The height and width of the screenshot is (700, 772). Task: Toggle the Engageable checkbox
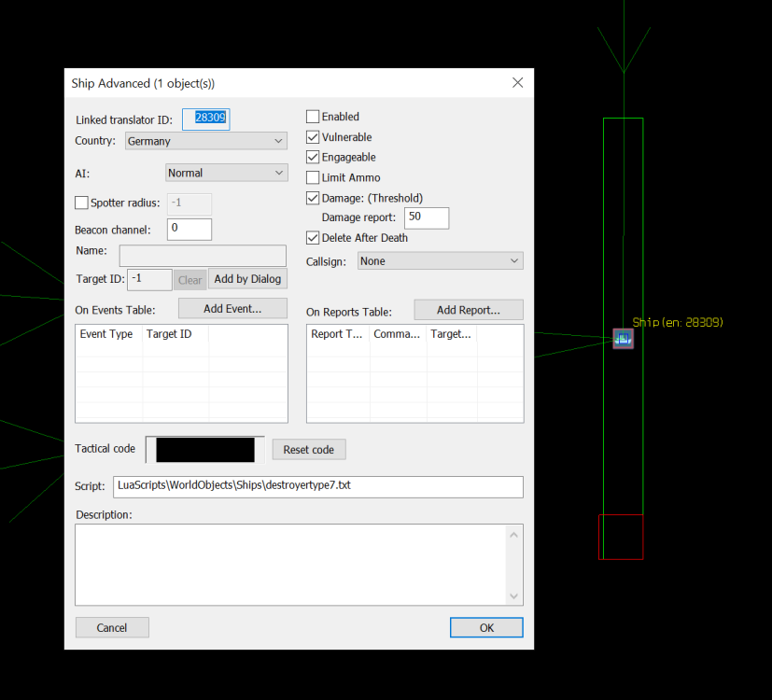pyautogui.click(x=313, y=158)
